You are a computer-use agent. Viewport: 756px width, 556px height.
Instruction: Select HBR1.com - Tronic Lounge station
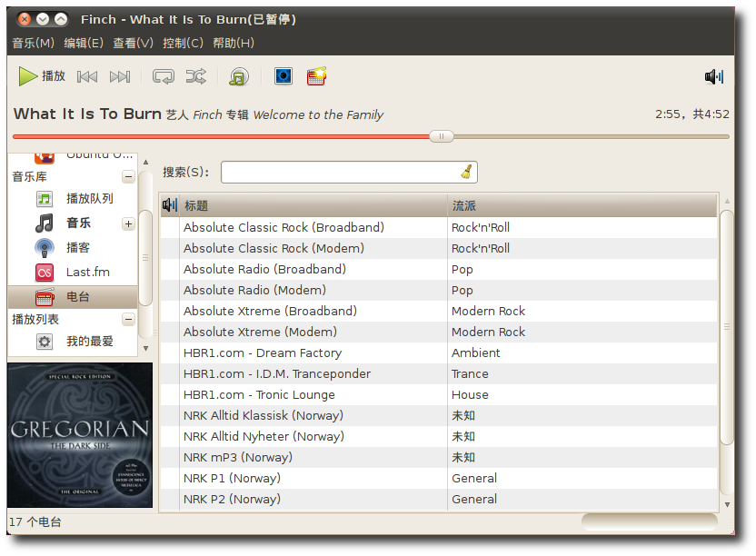(x=438, y=395)
